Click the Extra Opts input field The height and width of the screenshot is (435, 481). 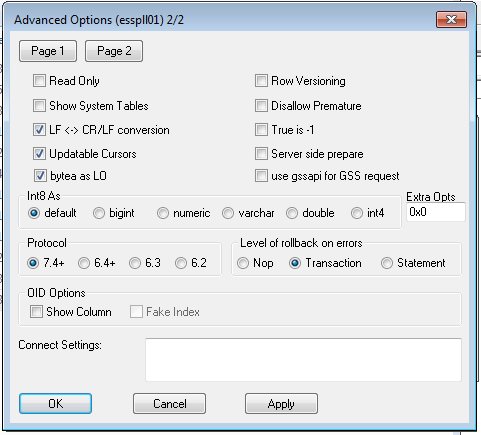point(436,212)
